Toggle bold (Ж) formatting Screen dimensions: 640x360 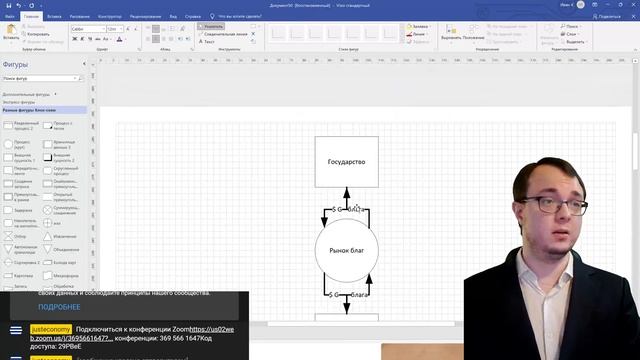pos(75,39)
